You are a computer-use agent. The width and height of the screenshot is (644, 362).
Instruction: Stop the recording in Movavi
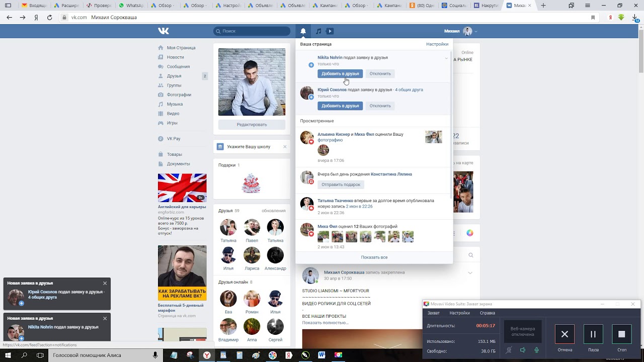point(621,334)
